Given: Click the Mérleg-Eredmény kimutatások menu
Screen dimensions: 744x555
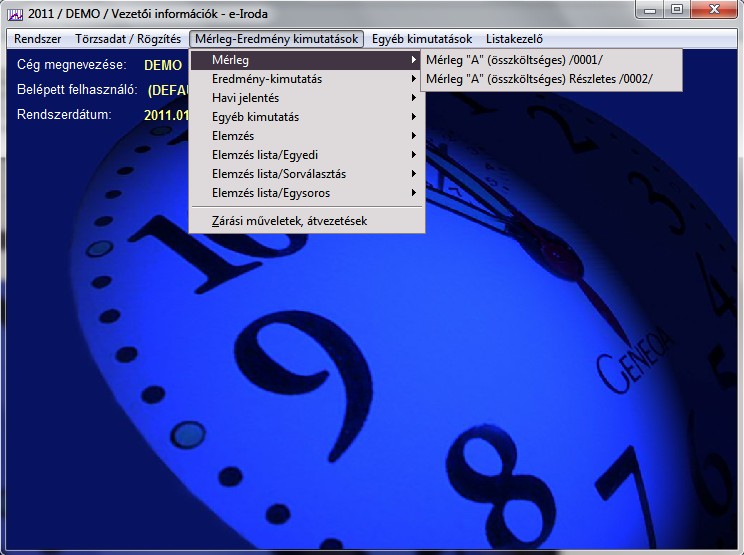Looking at the screenshot, I should tap(276, 39).
